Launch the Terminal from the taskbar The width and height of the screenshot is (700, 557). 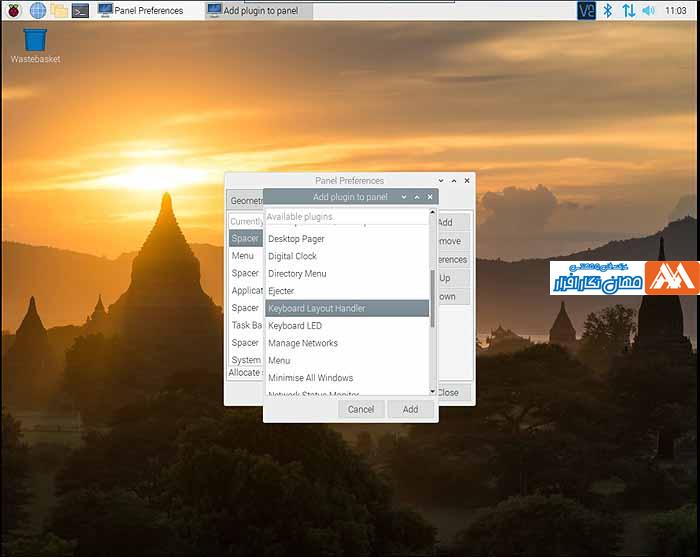coord(80,10)
